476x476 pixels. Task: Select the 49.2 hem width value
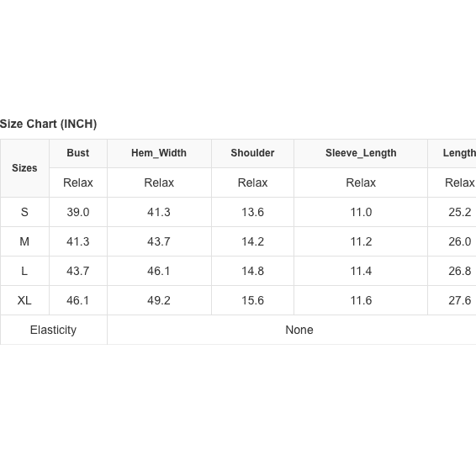coord(159,300)
